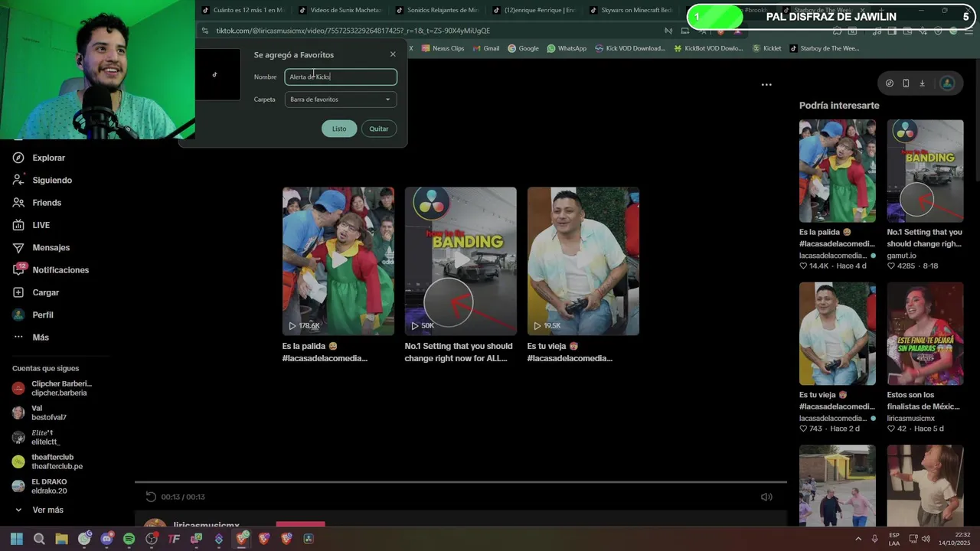The height and width of the screenshot is (551, 980).
Task: Show hidden system tray icons chevron
Action: (x=857, y=539)
